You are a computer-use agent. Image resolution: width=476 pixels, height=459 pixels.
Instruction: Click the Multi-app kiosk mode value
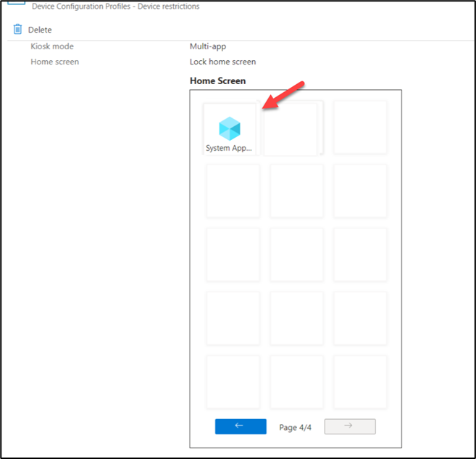pyautogui.click(x=208, y=46)
